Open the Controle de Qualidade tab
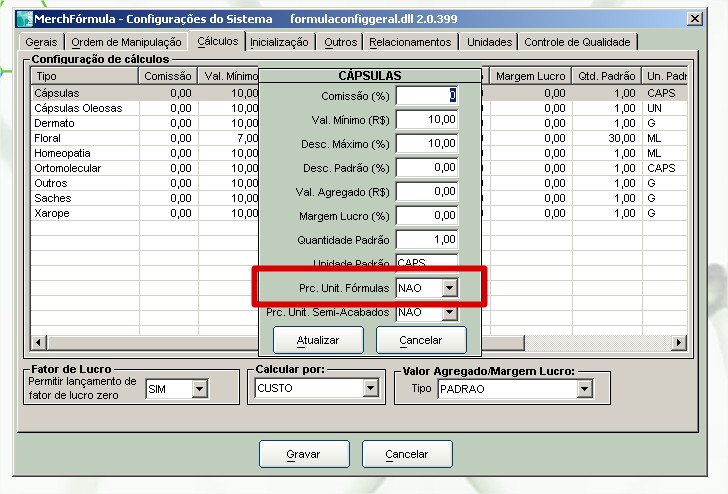Image resolution: width=728 pixels, height=494 pixels. pos(578,42)
